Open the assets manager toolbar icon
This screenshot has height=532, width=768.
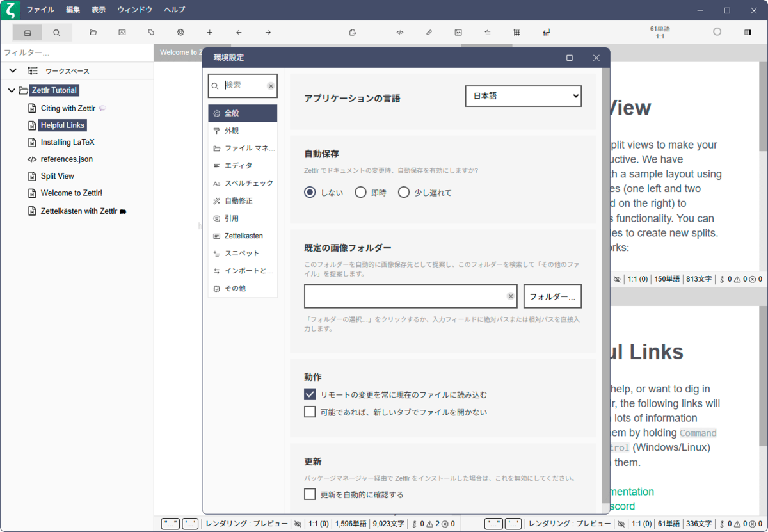click(x=122, y=33)
